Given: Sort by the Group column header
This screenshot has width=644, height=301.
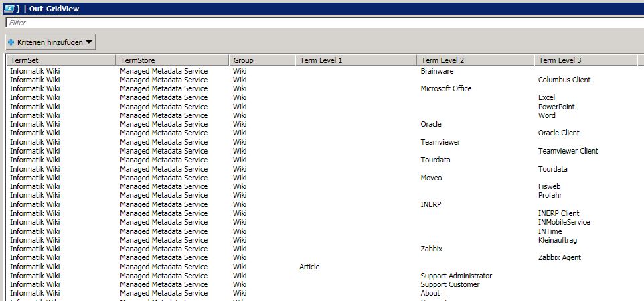Looking at the screenshot, I should pyautogui.click(x=262, y=60).
